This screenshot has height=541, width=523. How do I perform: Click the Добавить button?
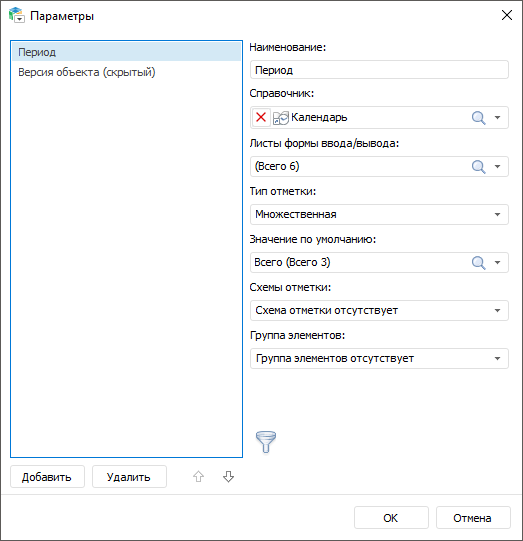pyautogui.click(x=47, y=476)
